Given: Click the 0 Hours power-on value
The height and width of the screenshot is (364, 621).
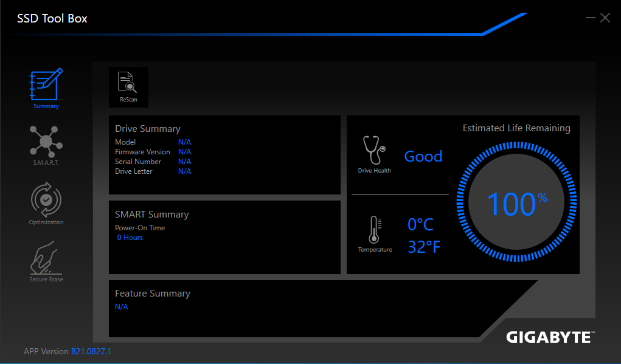Looking at the screenshot, I should [x=130, y=238].
